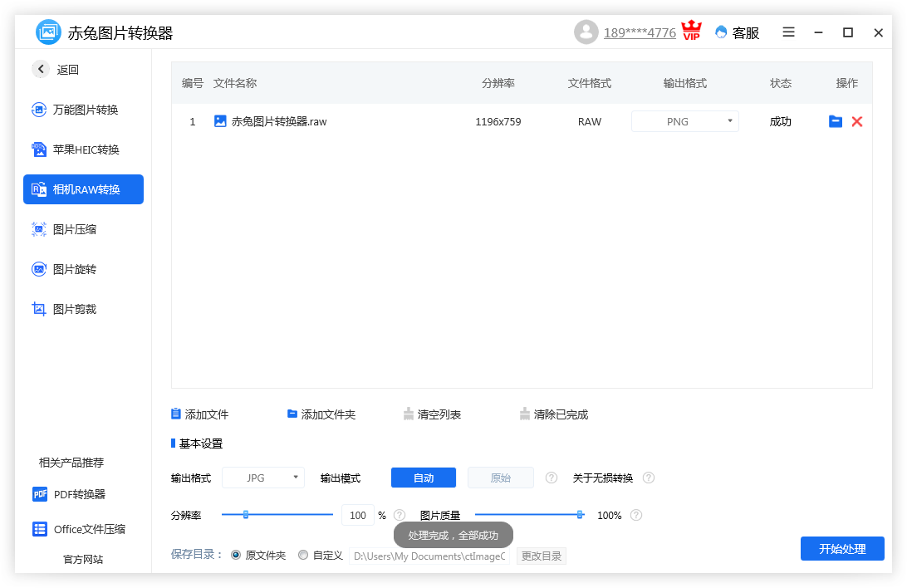Viewport: 907px width, 588px height.
Task: Open the PNG output format dropdown in row 1
Action: (x=685, y=121)
